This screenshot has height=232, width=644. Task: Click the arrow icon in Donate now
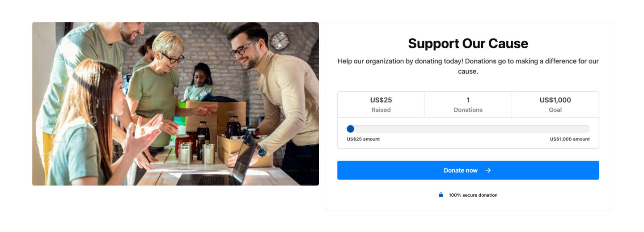point(488,170)
